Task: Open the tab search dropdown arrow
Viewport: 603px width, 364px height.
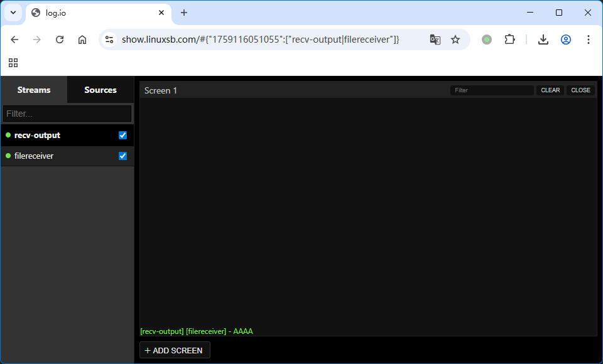Action: [13, 13]
